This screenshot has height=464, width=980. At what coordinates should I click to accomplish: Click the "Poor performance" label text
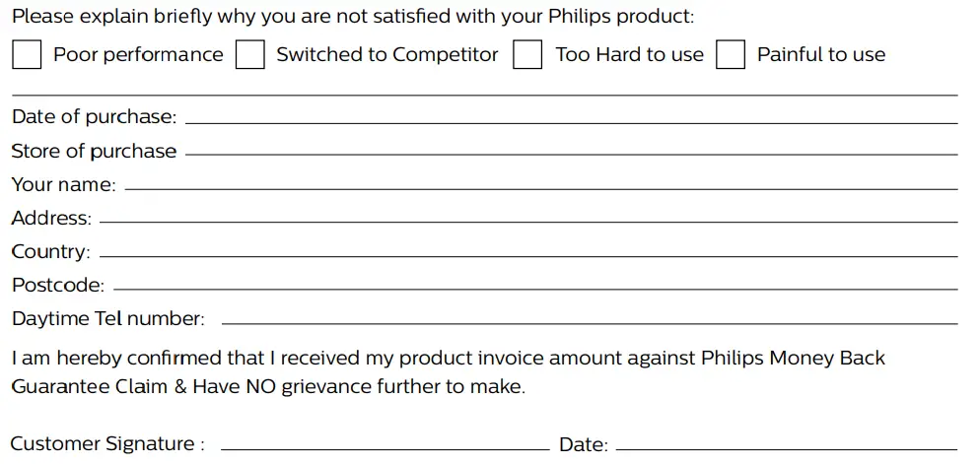click(138, 55)
